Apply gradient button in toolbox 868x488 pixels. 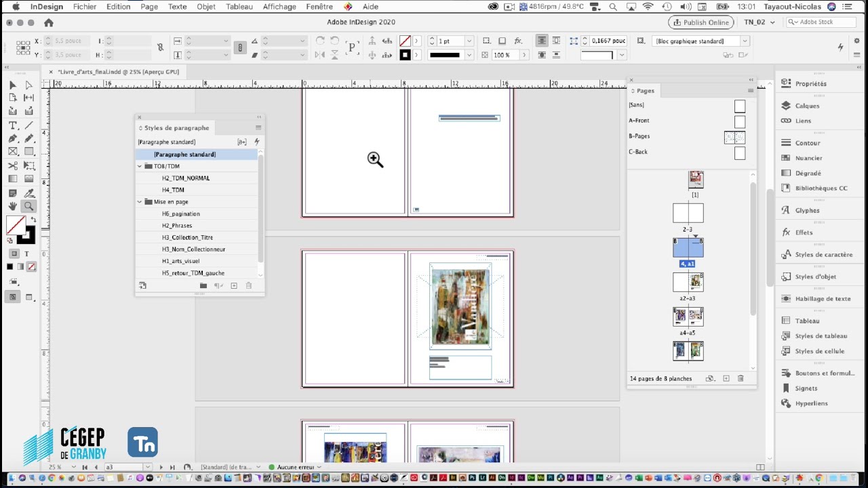point(20,266)
